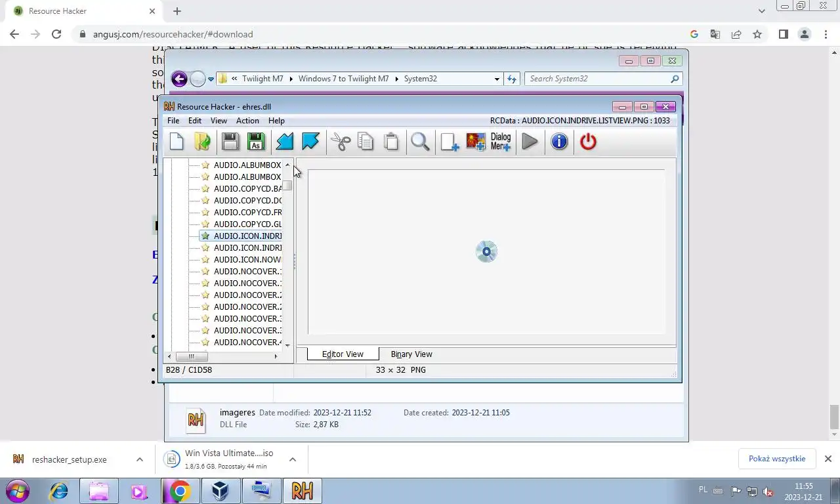
Task: Select the AUDIO.ICON.NOW tree item
Action: tap(247, 259)
